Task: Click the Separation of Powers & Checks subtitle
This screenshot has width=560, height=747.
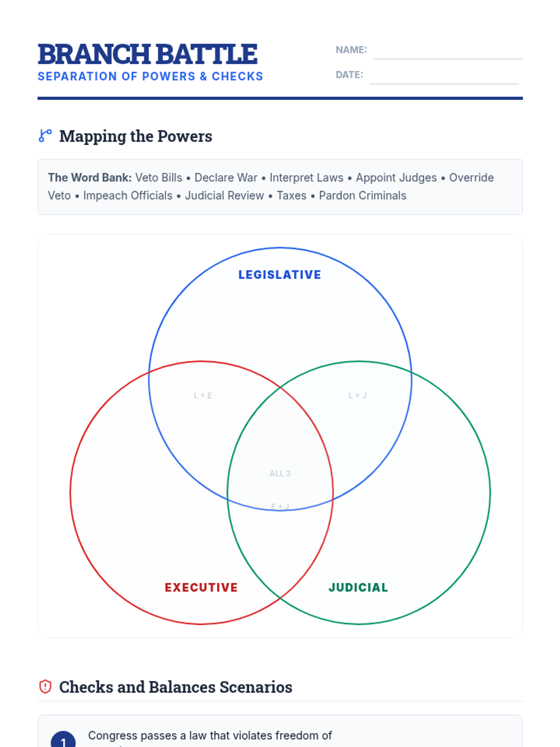Action: tap(150, 77)
